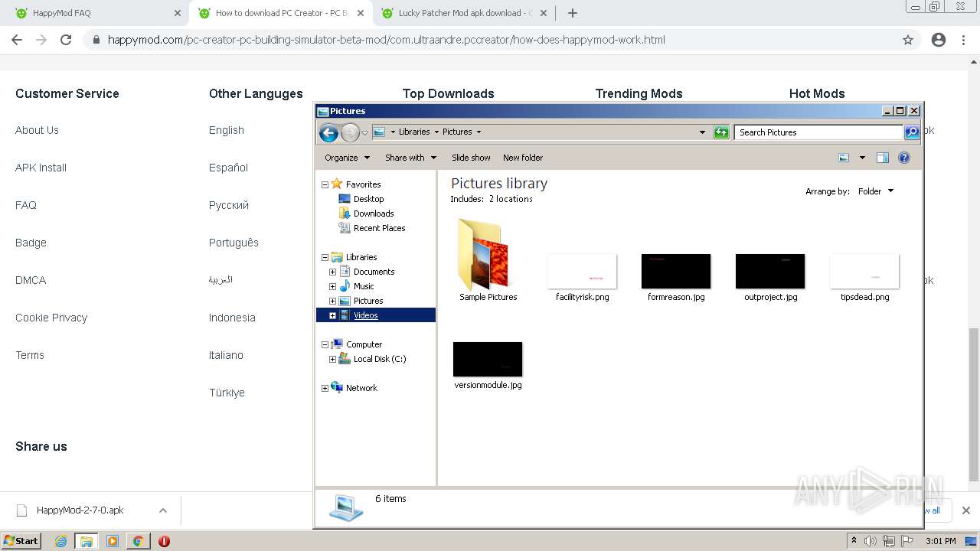980x551 pixels.
Task: Click Chrome page vertical scrollbar
Action: 974,406
